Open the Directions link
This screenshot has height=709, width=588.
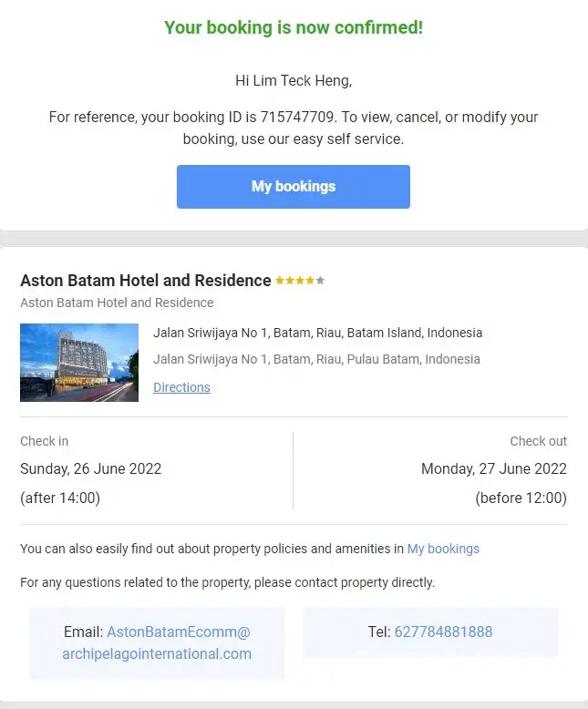coord(181,387)
